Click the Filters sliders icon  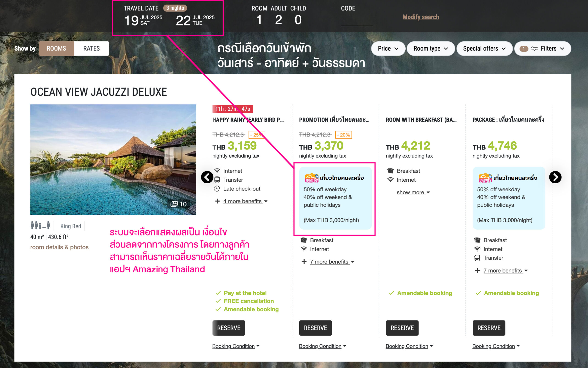(x=534, y=49)
